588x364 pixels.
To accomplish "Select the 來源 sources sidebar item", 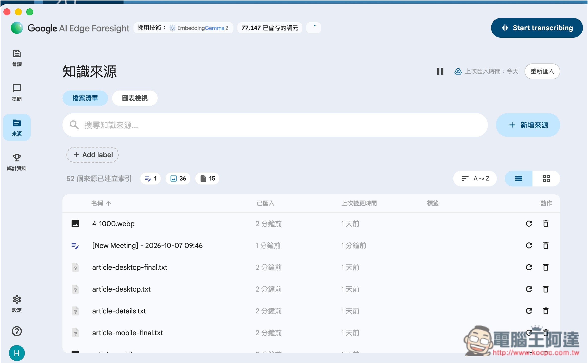I will pyautogui.click(x=17, y=127).
